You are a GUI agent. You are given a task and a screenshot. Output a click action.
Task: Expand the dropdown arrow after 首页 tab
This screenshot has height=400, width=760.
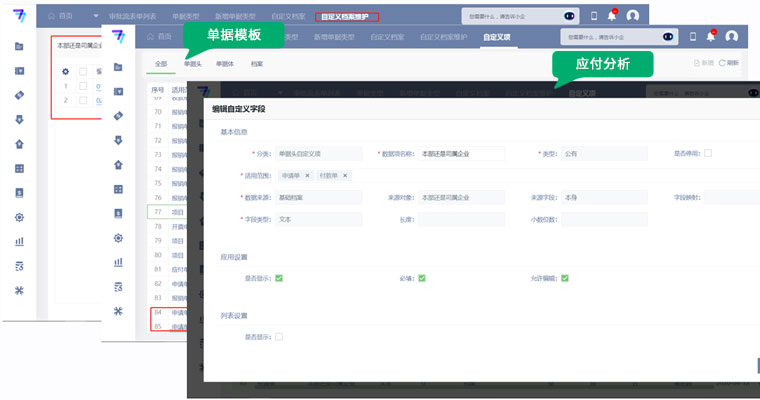(96, 16)
